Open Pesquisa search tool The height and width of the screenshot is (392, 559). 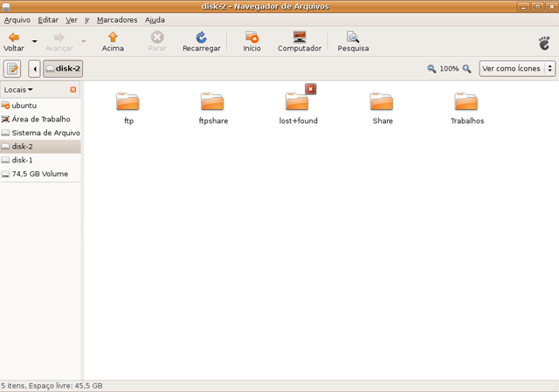(x=353, y=42)
